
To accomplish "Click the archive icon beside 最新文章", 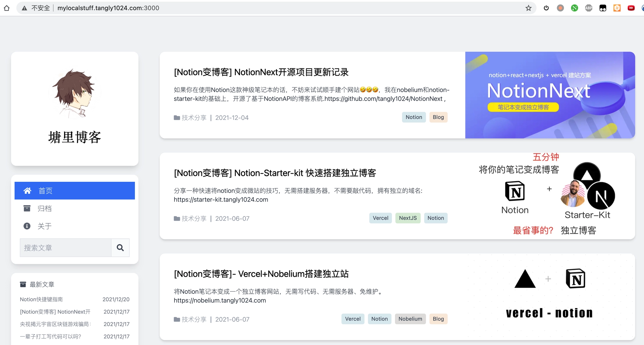I will pos(23,284).
